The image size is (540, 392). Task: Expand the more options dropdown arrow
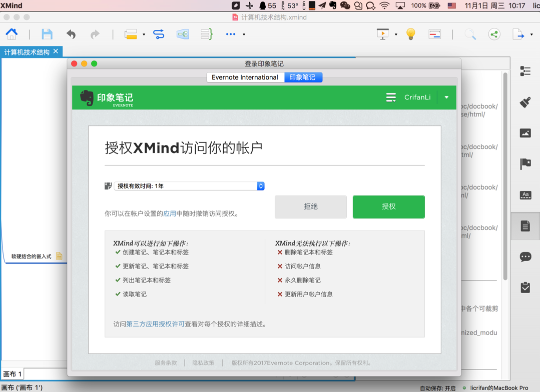pos(244,34)
